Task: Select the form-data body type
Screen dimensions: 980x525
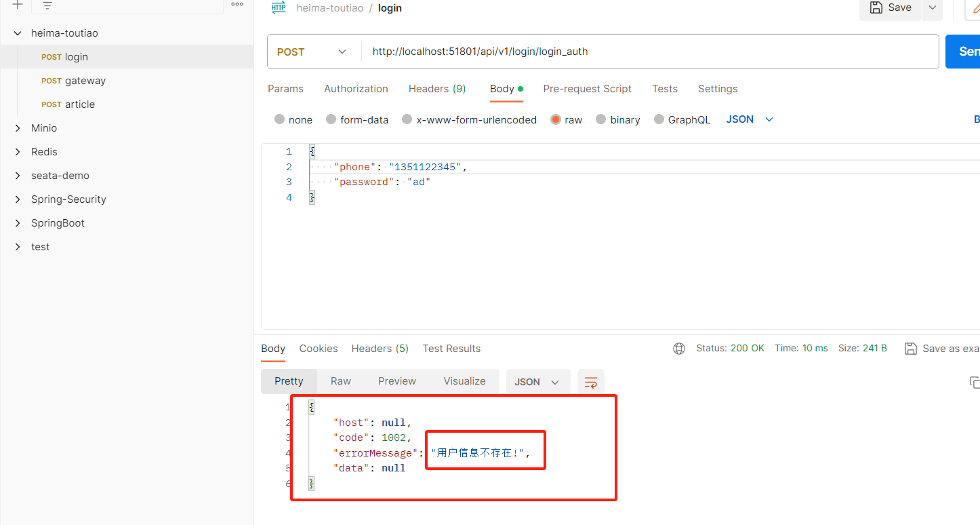Action: tap(357, 119)
